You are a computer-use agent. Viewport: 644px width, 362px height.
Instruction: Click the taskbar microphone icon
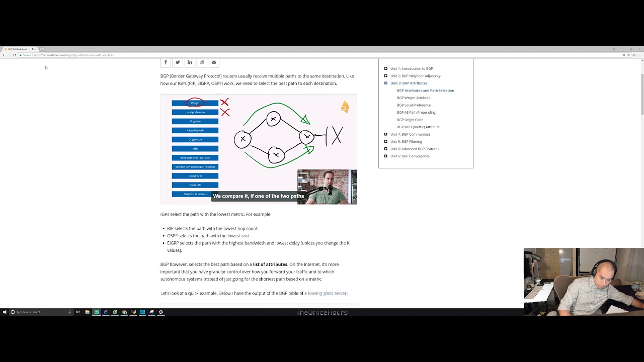coord(69,312)
